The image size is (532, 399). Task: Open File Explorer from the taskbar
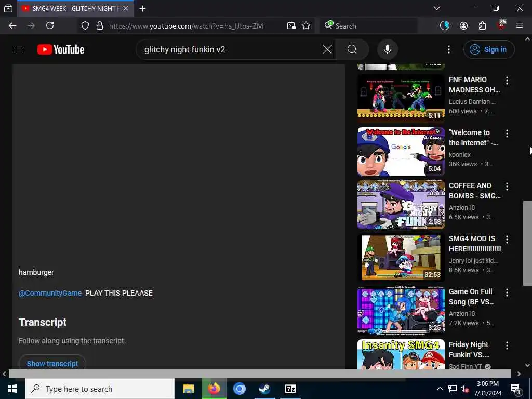[x=188, y=389]
